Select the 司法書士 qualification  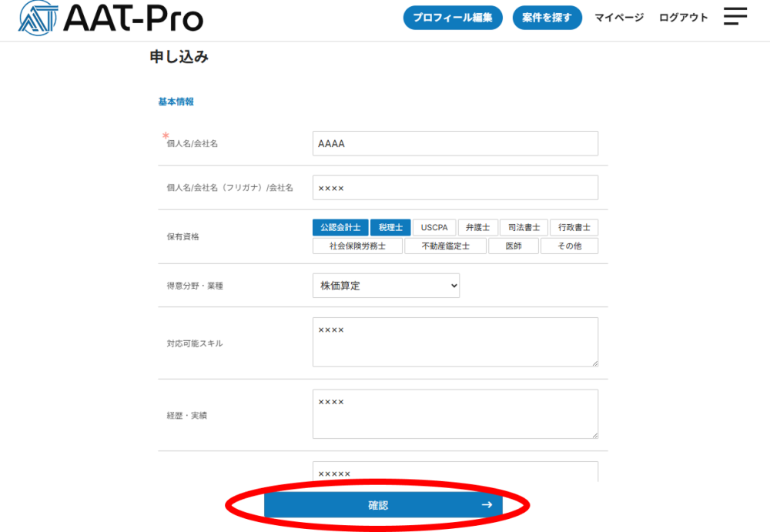[524, 227]
